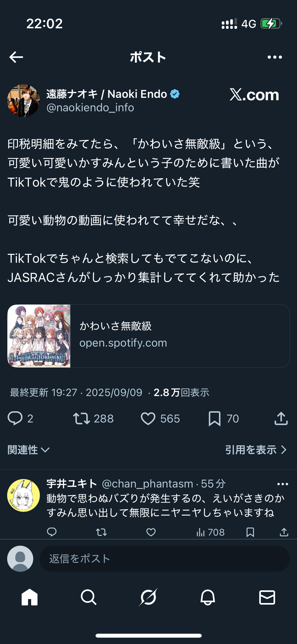297x644 pixels.
Task: Go to the Home tab
Action: (x=30, y=597)
